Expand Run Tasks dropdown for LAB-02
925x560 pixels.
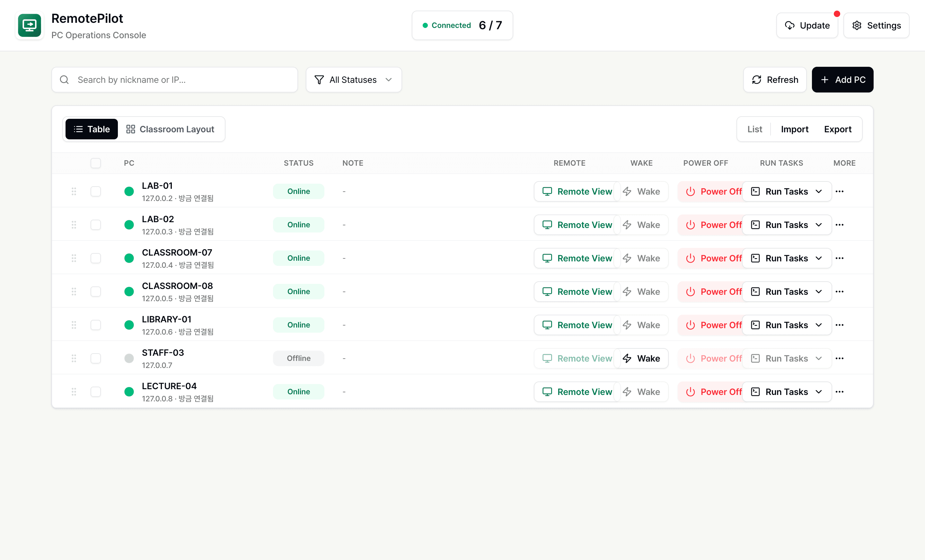point(787,225)
